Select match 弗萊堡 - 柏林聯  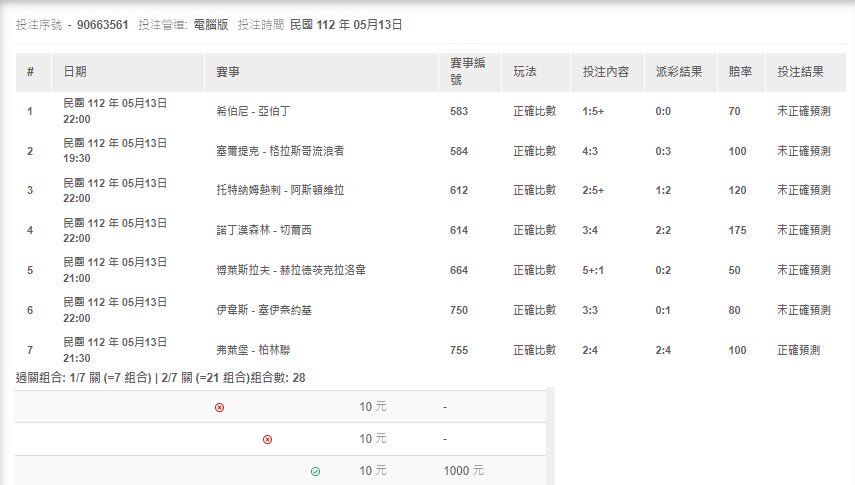(253, 350)
